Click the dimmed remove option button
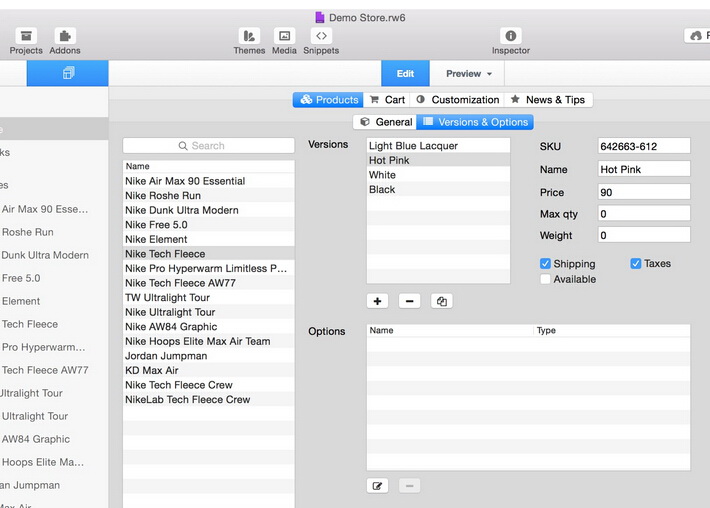Image resolution: width=710 pixels, height=508 pixels. click(x=409, y=486)
